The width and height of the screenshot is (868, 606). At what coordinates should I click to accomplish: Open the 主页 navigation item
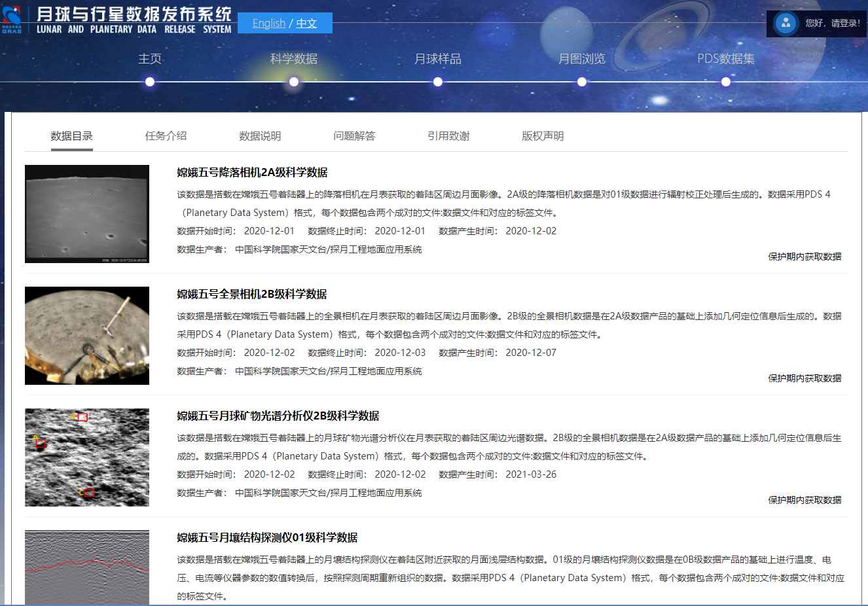pos(150,58)
